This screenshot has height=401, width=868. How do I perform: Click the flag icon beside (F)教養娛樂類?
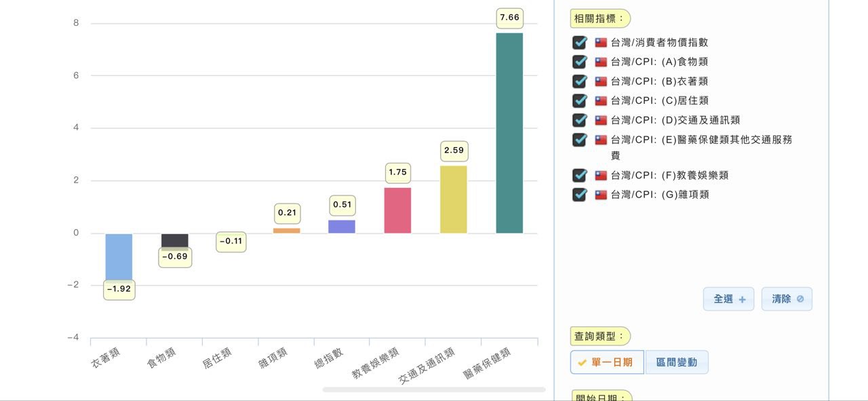601,175
